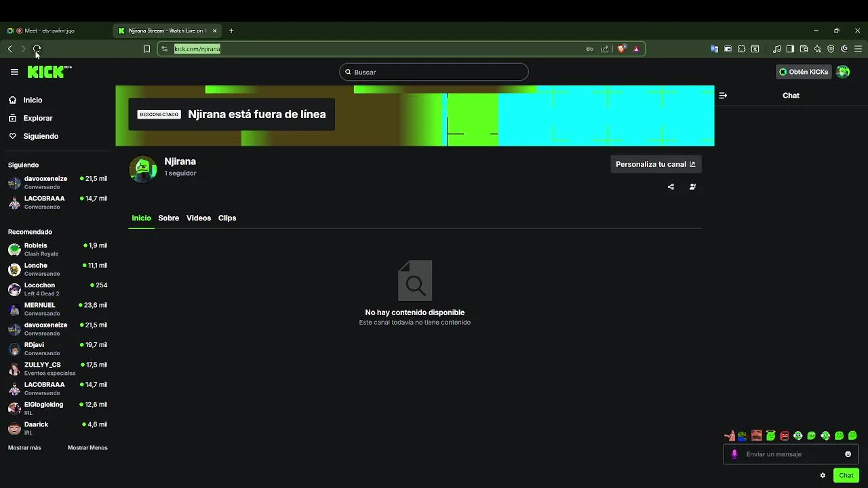Bookmark this page in the browser toolbar

[x=146, y=49]
